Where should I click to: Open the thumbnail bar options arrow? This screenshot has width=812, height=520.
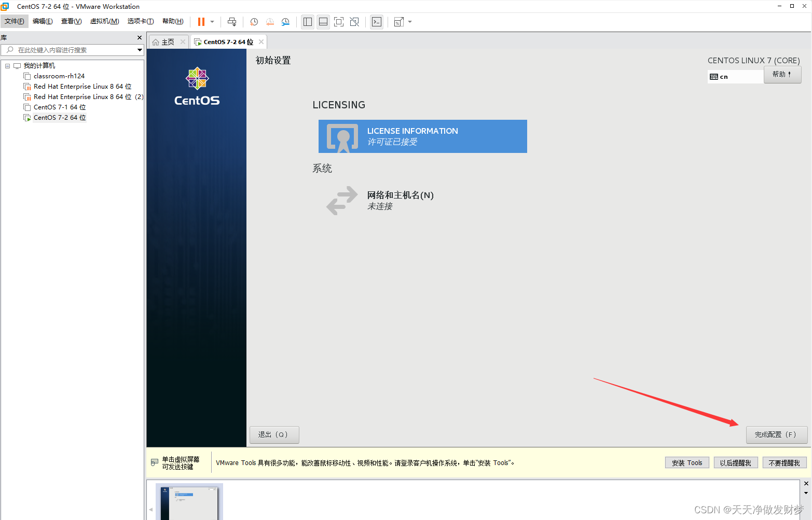click(x=806, y=493)
